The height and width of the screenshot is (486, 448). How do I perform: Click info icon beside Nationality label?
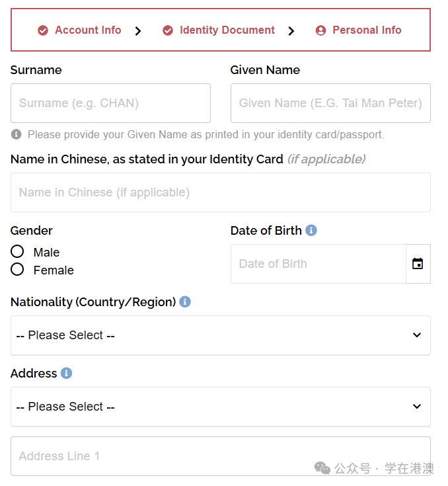point(185,302)
